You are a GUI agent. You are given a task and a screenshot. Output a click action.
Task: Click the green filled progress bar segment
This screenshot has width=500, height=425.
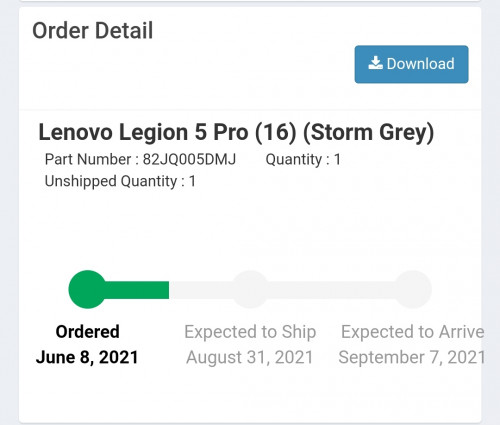[x=137, y=290]
